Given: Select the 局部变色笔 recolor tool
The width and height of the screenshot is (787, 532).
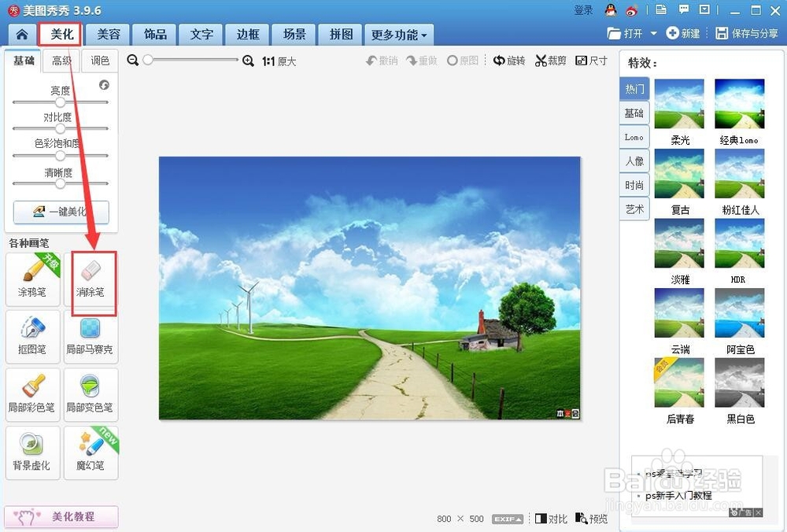Looking at the screenshot, I should pyautogui.click(x=91, y=395).
